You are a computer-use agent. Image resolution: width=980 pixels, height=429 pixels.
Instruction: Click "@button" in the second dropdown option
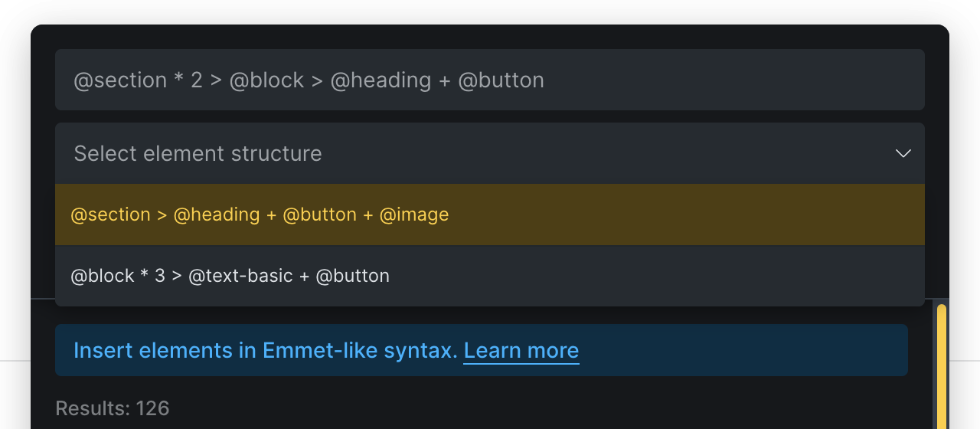353,276
